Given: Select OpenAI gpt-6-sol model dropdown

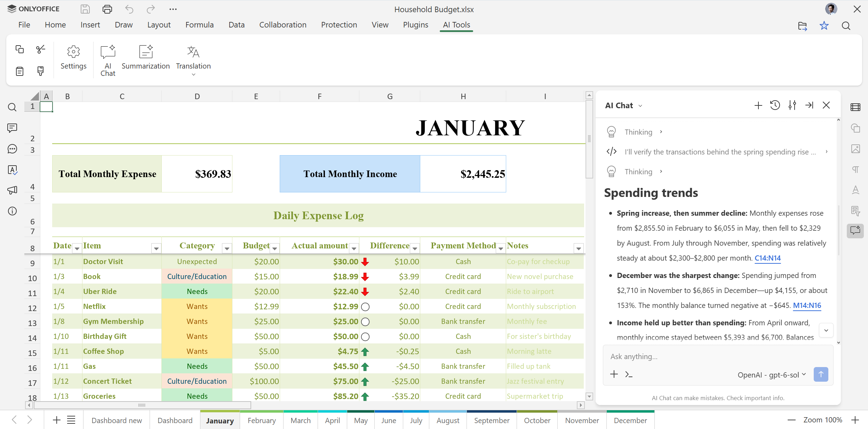Looking at the screenshot, I should [771, 375].
